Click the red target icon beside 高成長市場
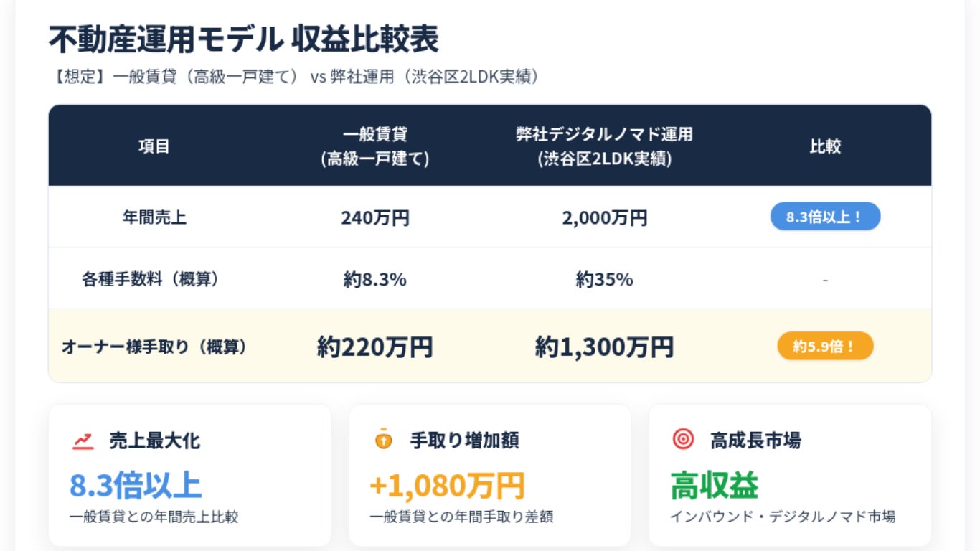This screenshot has width=980, height=551. coord(683,439)
